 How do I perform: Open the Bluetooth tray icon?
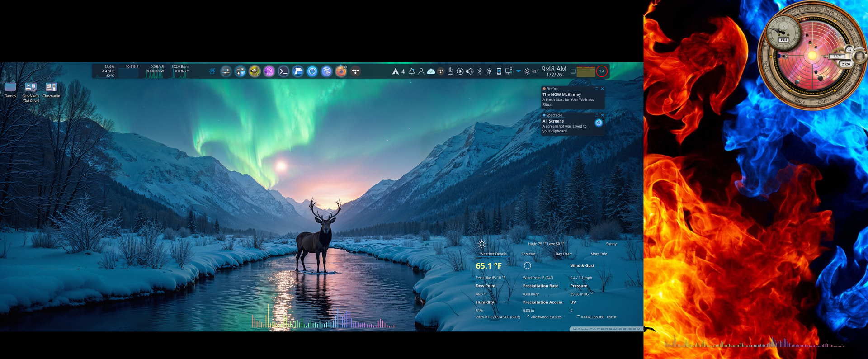tap(480, 71)
